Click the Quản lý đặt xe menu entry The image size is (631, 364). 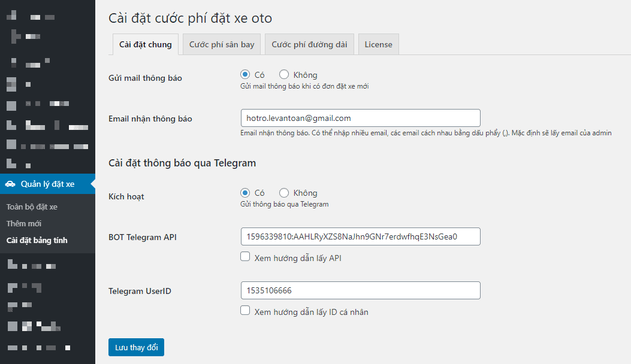pos(43,184)
